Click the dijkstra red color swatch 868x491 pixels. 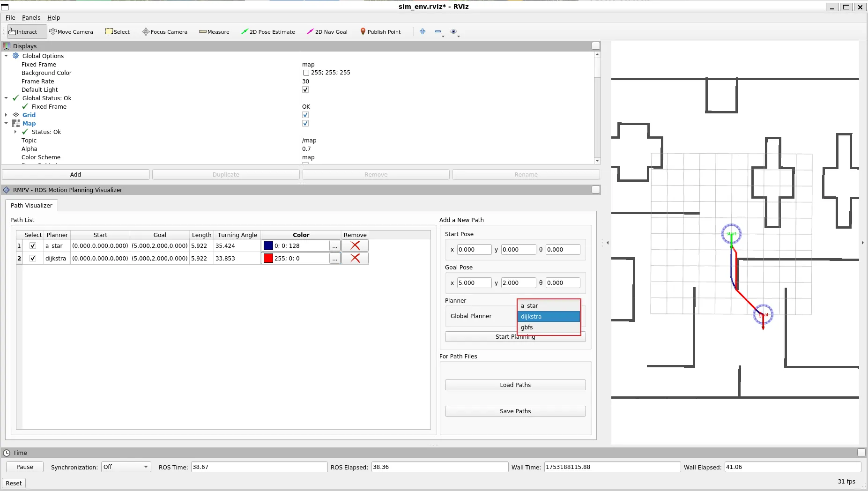pyautogui.click(x=268, y=258)
